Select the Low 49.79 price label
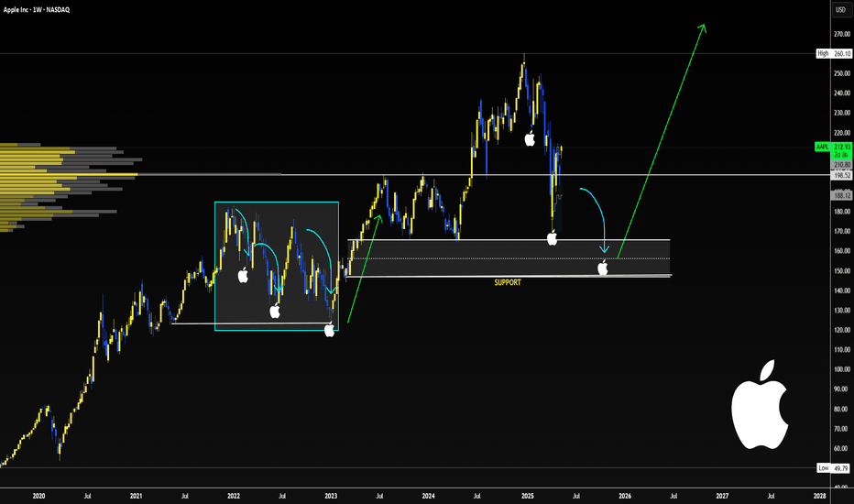Viewport: 854px width, 504px height. (833, 468)
